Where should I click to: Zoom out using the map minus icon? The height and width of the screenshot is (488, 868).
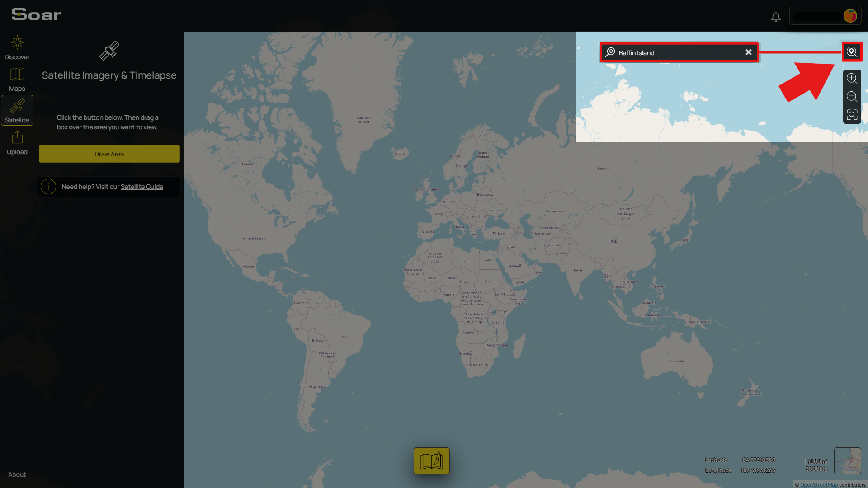(x=852, y=96)
